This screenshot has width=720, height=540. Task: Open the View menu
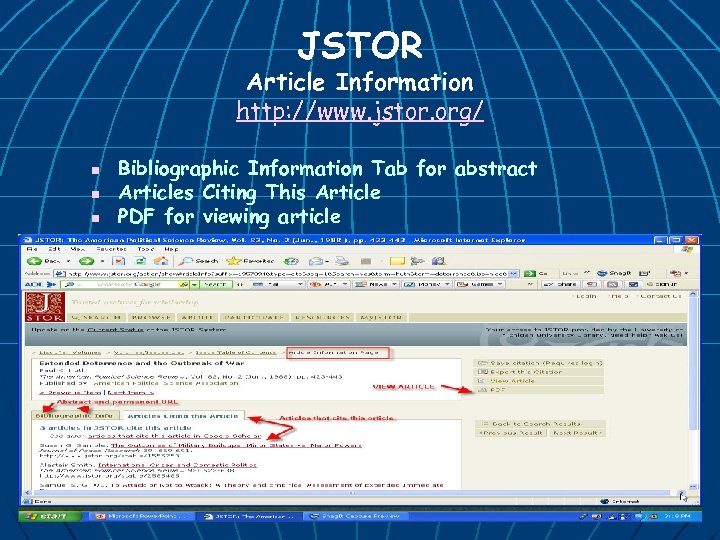[x=78, y=249]
